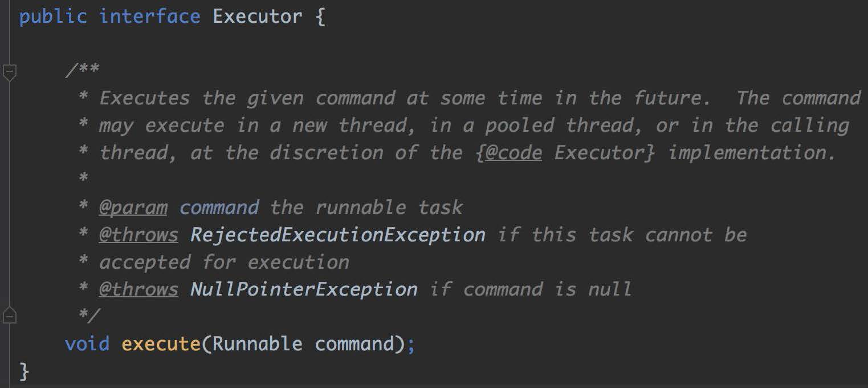Click the text 'accepted for execution'
868x388 pixels.
[x=224, y=262]
